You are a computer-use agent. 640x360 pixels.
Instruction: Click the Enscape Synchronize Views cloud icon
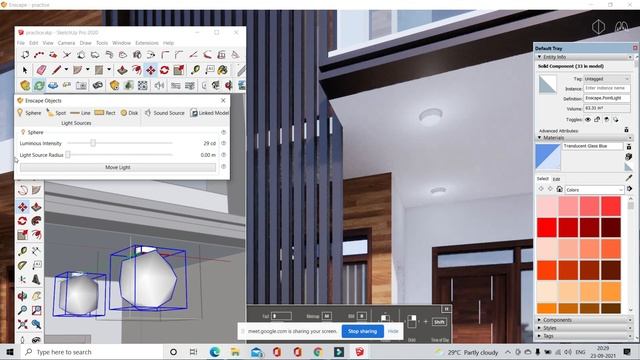pos(53,85)
